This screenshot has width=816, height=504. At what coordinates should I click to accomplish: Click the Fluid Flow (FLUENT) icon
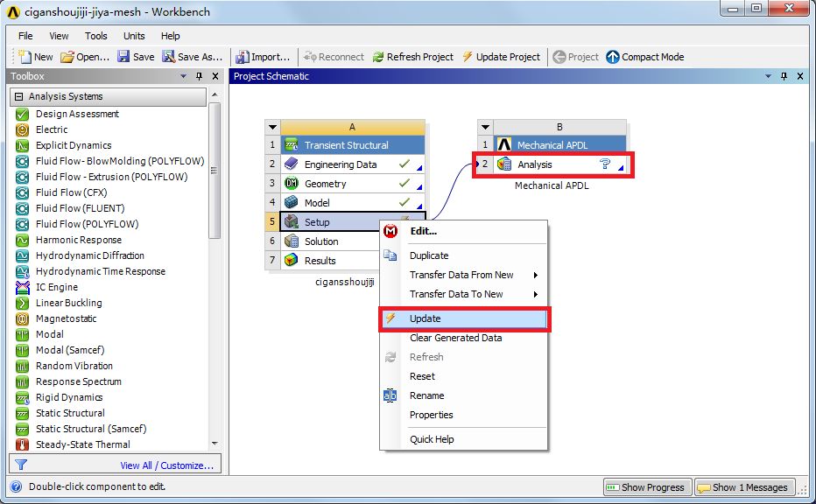tap(22, 208)
